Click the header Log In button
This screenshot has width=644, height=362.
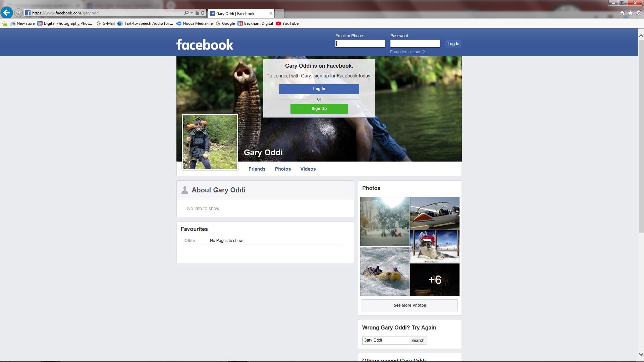[453, 44]
